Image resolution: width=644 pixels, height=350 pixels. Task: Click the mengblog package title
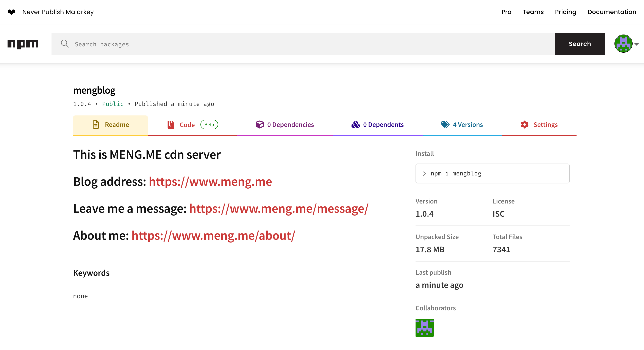(x=94, y=90)
